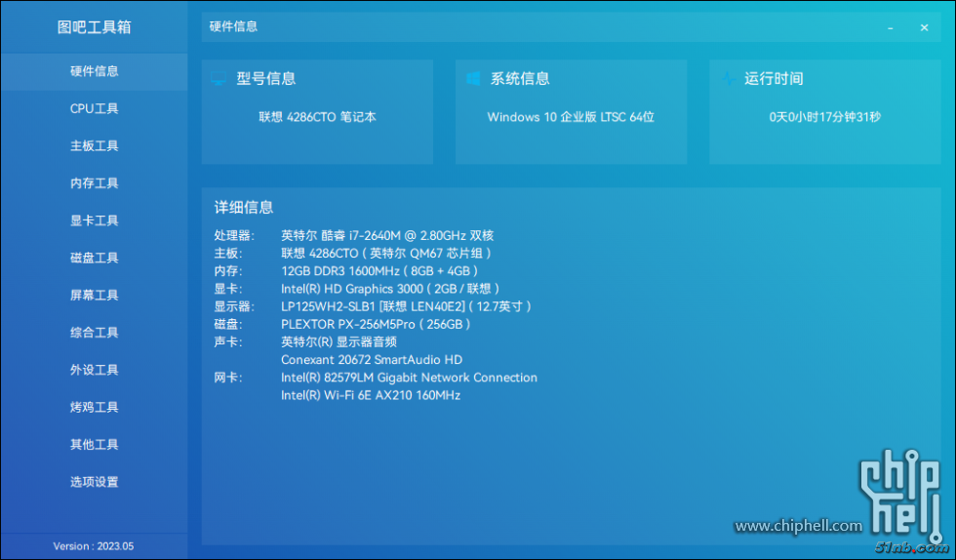Click 英特尔(R) 显示器音频 sound card line

pyautogui.click(x=339, y=342)
